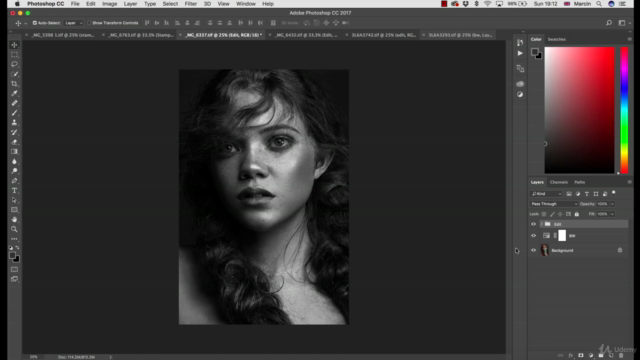Select the Quick Selection tool
Viewport: 640px width, 360px height.
(x=14, y=74)
